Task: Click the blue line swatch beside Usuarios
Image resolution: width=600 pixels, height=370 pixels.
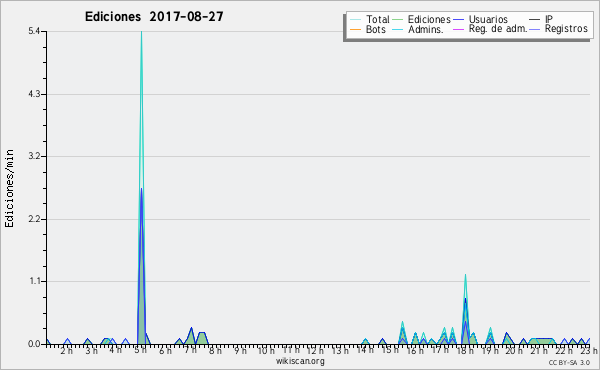Action: (x=458, y=20)
